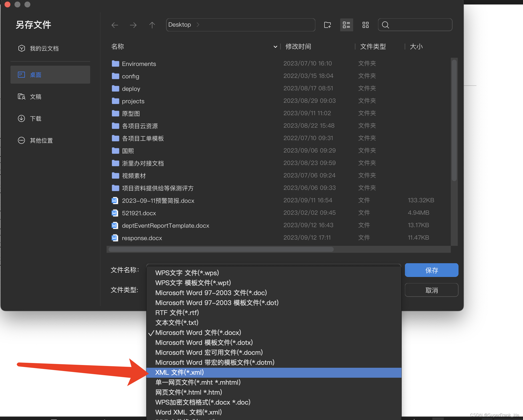The width and height of the screenshot is (523, 420).
Task: Choose XML 文件(*.xml) file type
Action: coord(180,372)
